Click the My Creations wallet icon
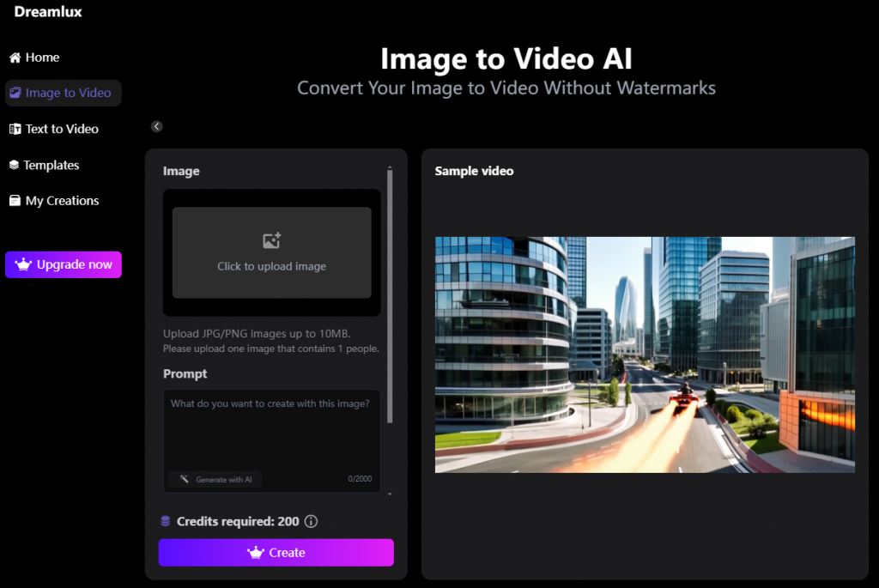 coord(14,201)
